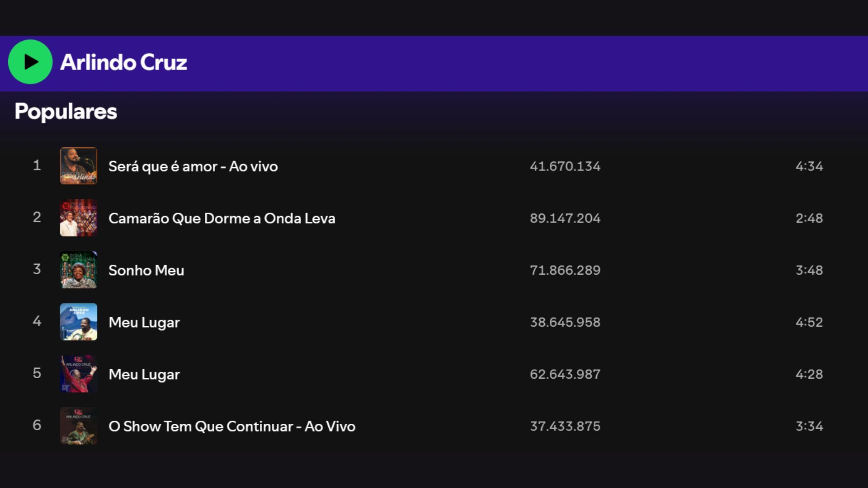Click the Populares section heading

tap(66, 112)
